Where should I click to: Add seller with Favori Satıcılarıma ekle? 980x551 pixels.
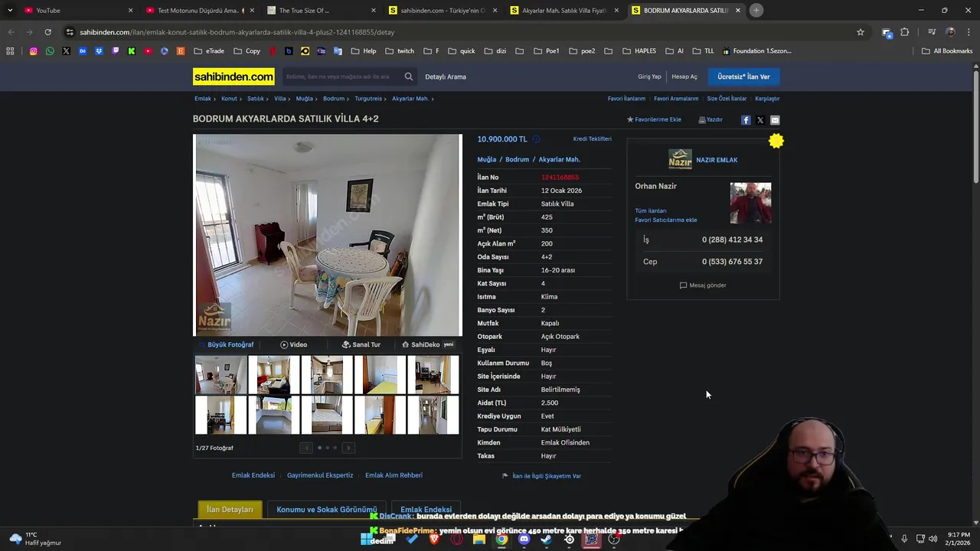665,220
